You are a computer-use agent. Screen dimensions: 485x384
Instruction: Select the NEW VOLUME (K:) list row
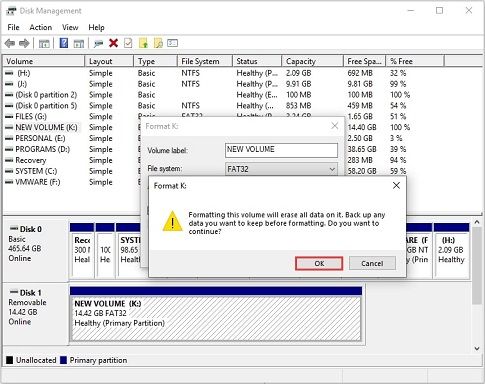pyautogui.click(x=42, y=127)
